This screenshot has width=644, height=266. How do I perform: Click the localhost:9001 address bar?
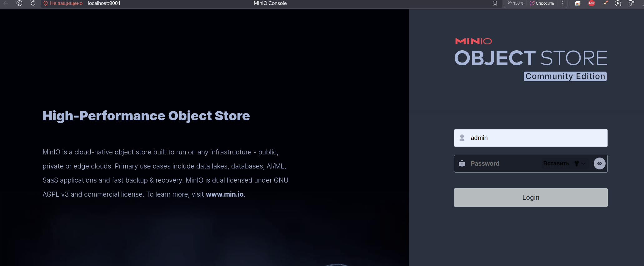pos(104,3)
